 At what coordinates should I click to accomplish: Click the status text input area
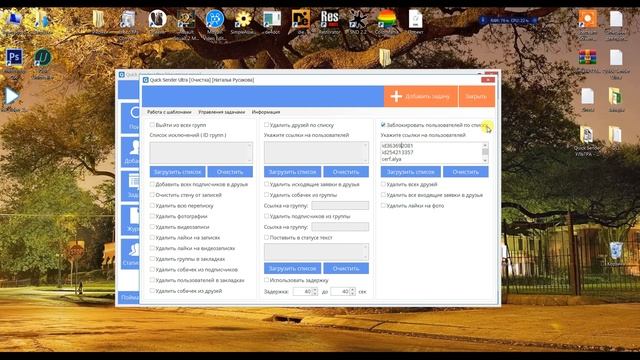click(316, 252)
